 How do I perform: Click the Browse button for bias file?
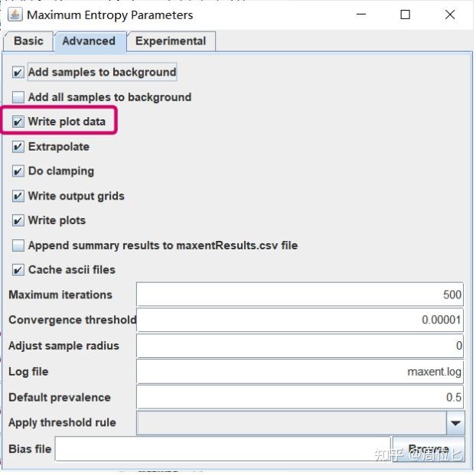(x=429, y=449)
